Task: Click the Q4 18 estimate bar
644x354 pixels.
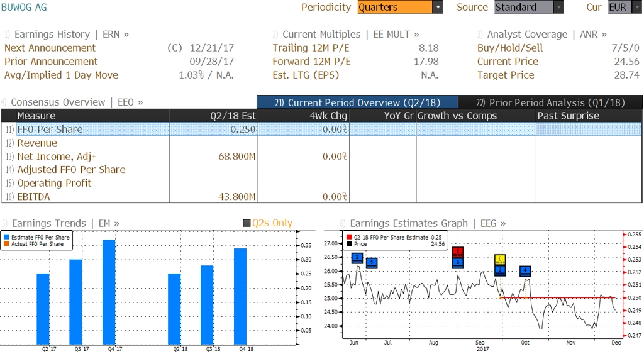Action: click(240, 297)
